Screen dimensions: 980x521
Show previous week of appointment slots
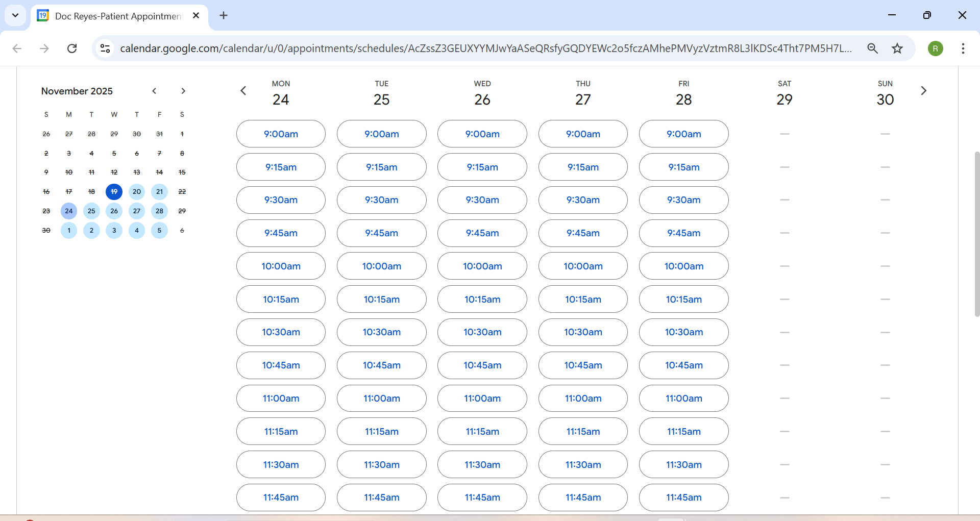(243, 91)
